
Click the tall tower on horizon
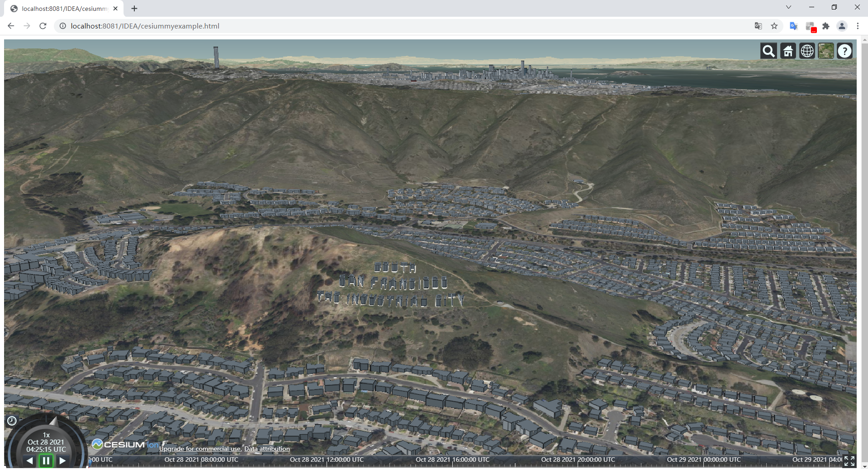point(216,57)
